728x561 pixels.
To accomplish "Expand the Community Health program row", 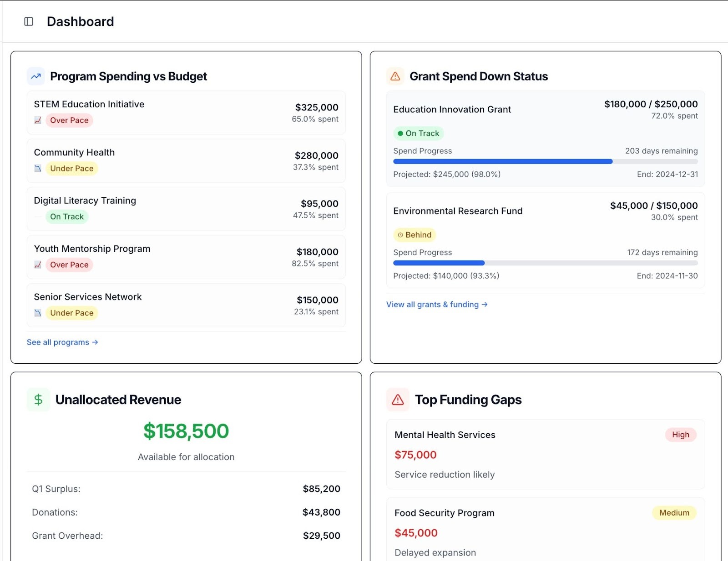I will [186, 160].
